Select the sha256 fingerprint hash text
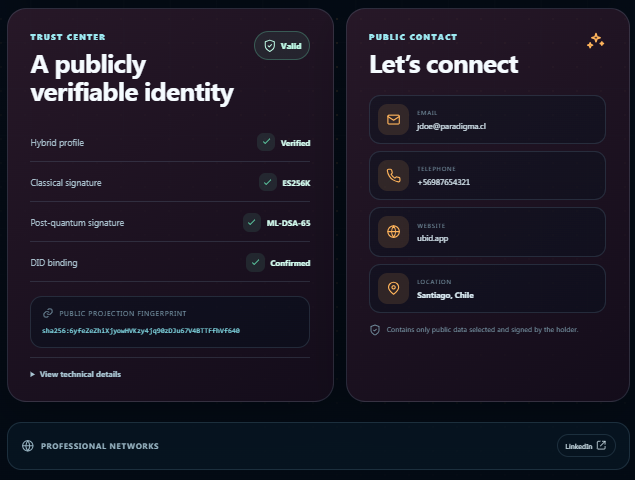The image size is (635, 480). pos(141,331)
